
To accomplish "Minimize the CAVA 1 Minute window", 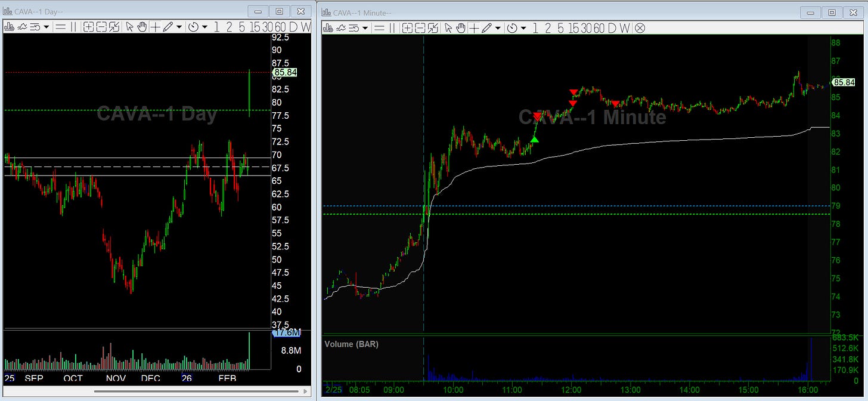I will (x=810, y=12).
